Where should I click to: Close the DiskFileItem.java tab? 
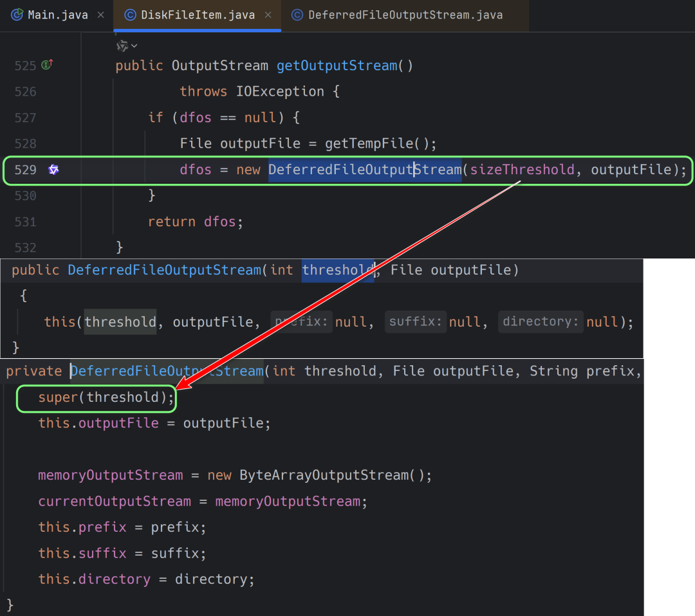pos(268,15)
